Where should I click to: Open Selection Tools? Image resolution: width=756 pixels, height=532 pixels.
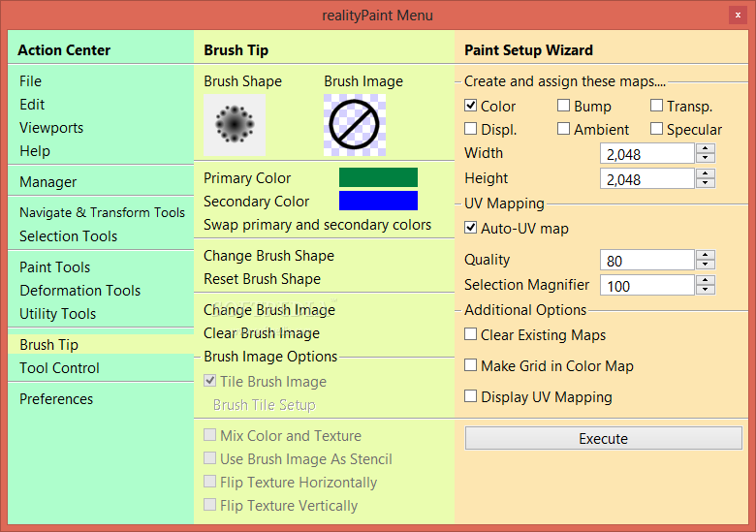[68, 236]
